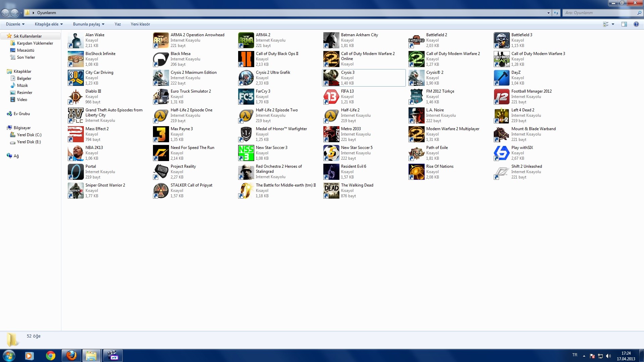
Task: Select the Metro 2033 icon
Action: pyautogui.click(x=331, y=134)
